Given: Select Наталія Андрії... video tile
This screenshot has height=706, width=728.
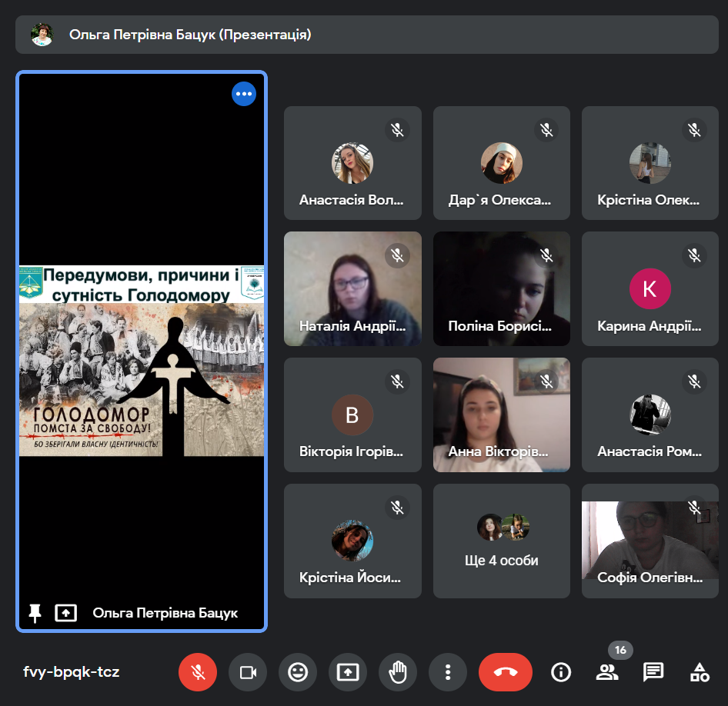Looking at the screenshot, I should point(352,288).
